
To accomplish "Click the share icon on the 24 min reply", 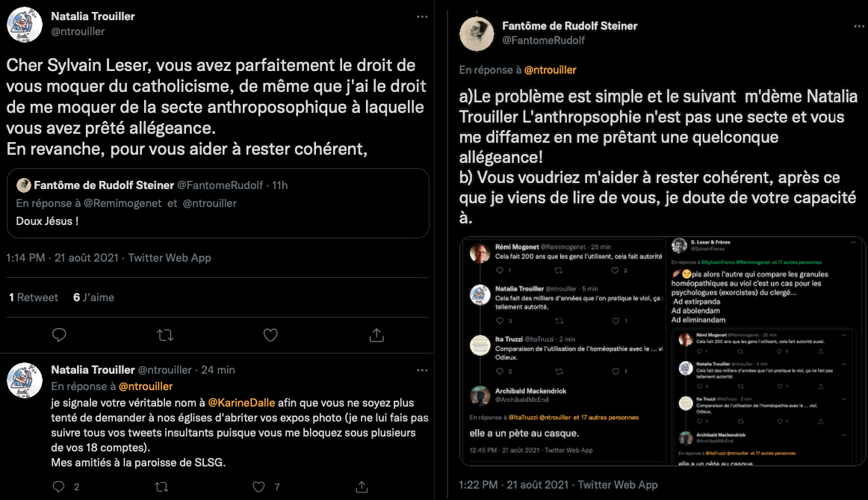I will [x=362, y=487].
